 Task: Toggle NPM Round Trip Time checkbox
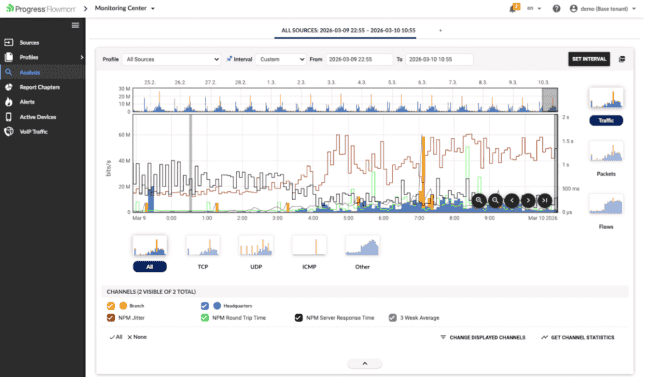click(205, 318)
